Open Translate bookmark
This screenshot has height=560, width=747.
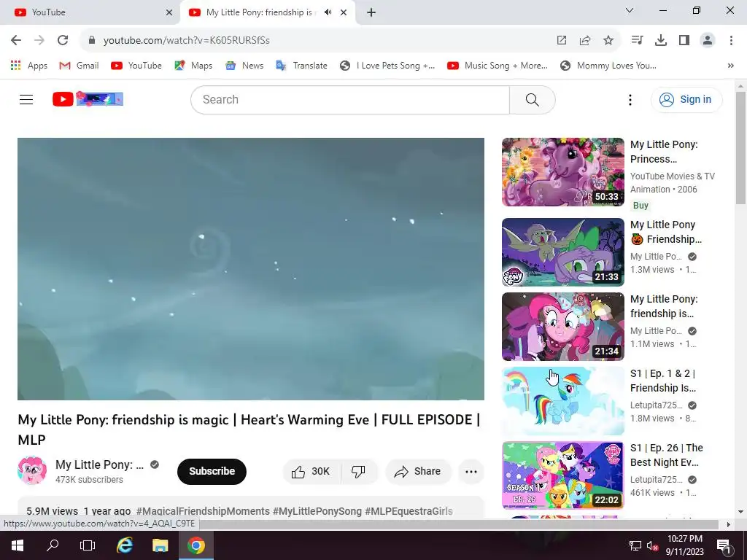pyautogui.click(x=301, y=66)
